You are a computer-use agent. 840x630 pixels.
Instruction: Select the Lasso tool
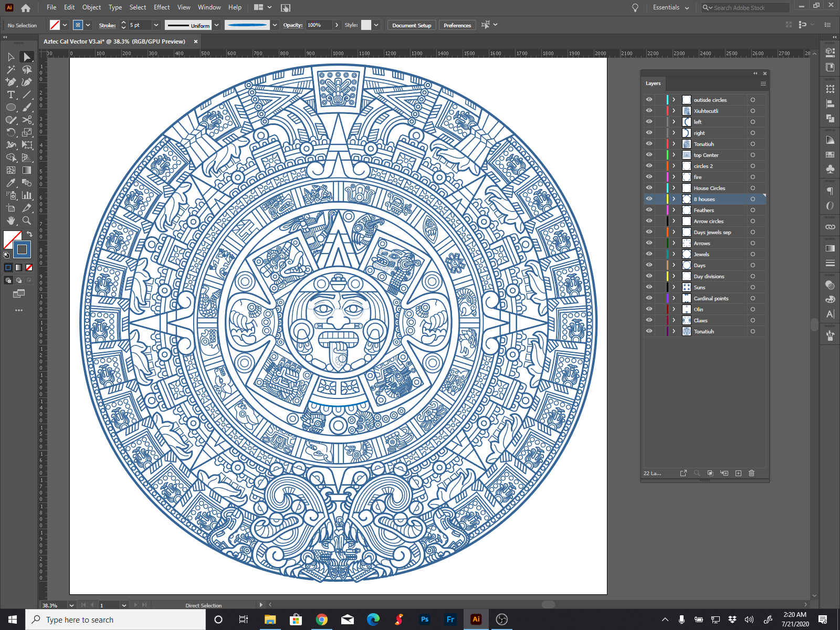pos(27,69)
